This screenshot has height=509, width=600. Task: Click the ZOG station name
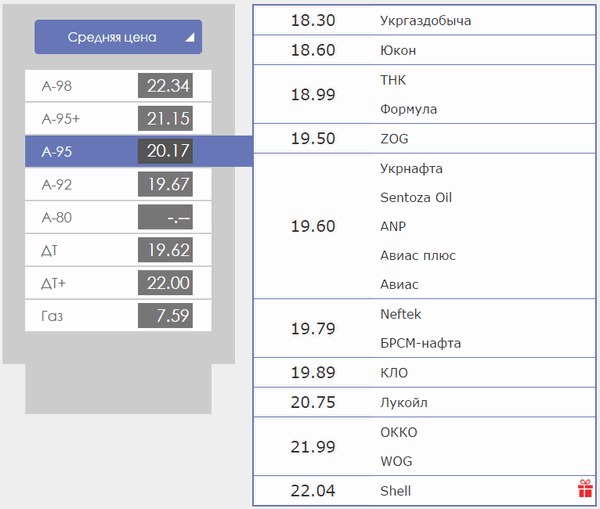click(x=394, y=139)
